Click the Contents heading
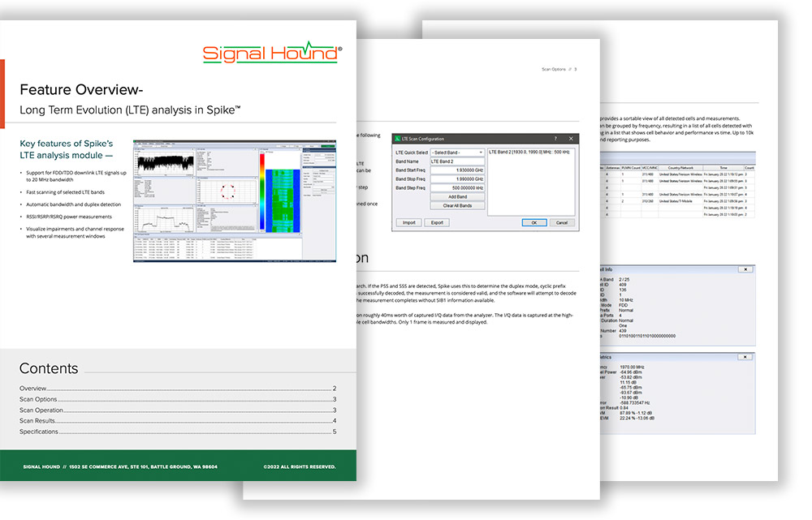Image resolution: width=812 pixels, height=520 pixels. coord(49,368)
